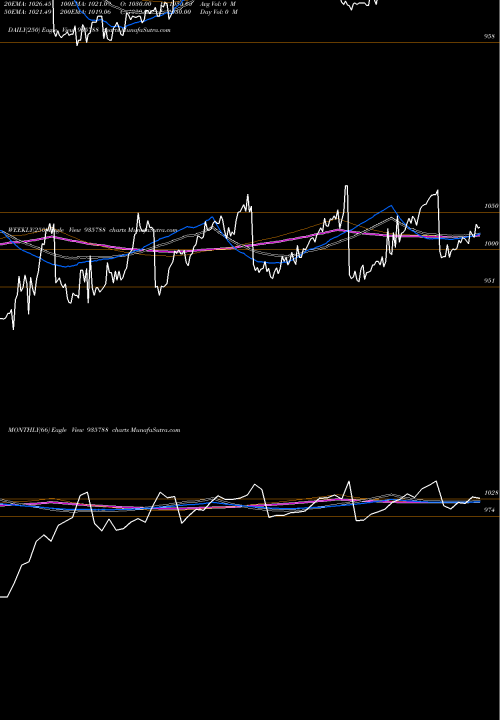Viewport: 500px width, 720px height.
Task: Select the MONTHLY(66) Eagle Fine chart title
Action: click(94, 430)
